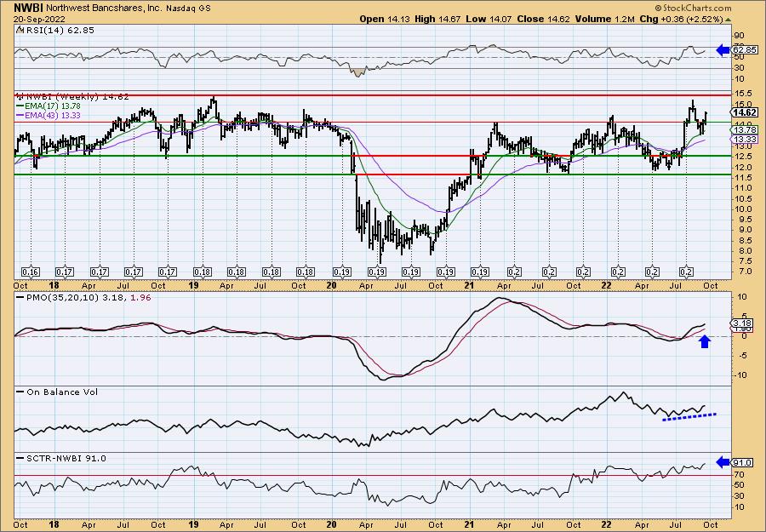766x532 pixels.
Task: Click the 14.62 last price tag on axis
Action: coord(745,113)
